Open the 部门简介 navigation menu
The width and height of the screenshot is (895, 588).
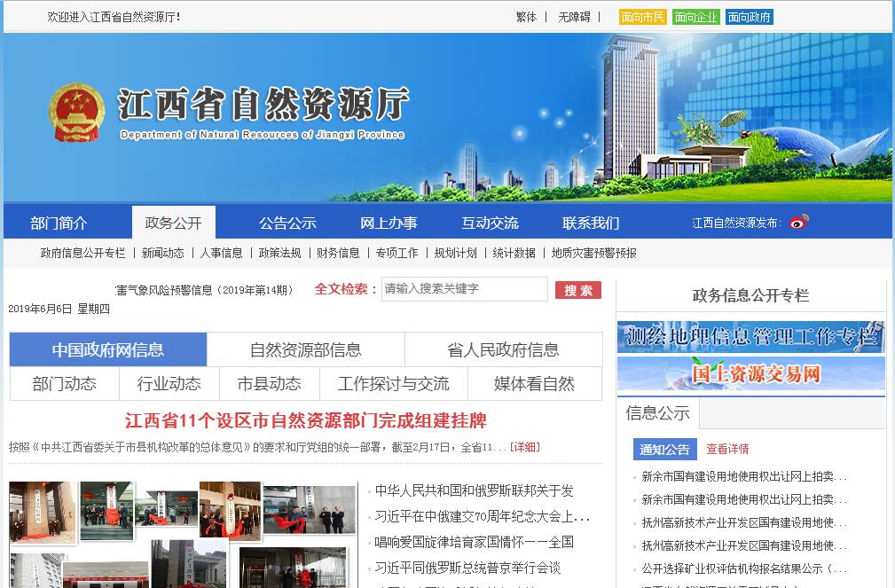(59, 223)
